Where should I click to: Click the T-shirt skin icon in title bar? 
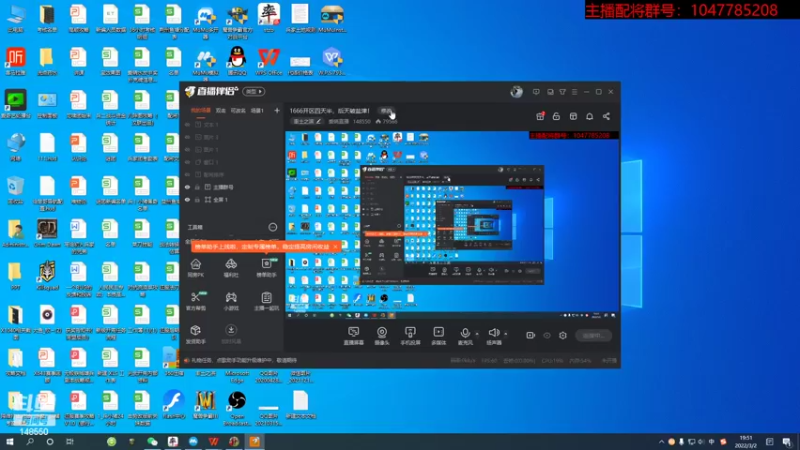click(562, 92)
